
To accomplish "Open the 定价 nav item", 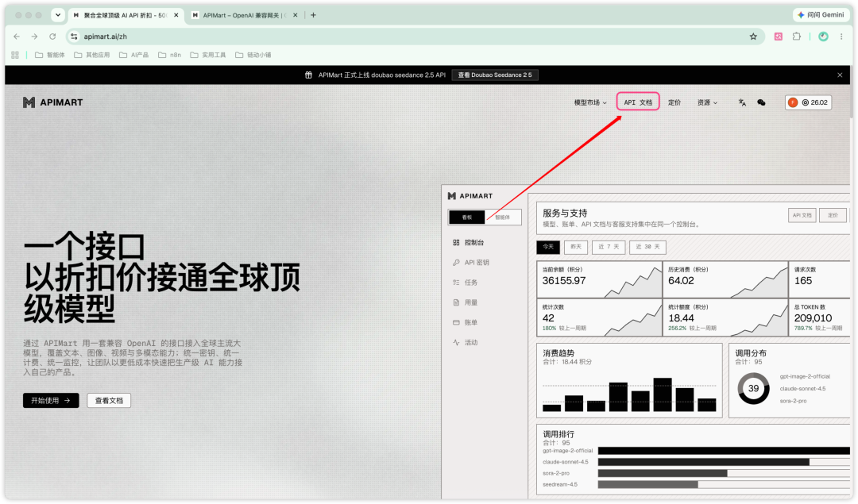I will pos(674,102).
